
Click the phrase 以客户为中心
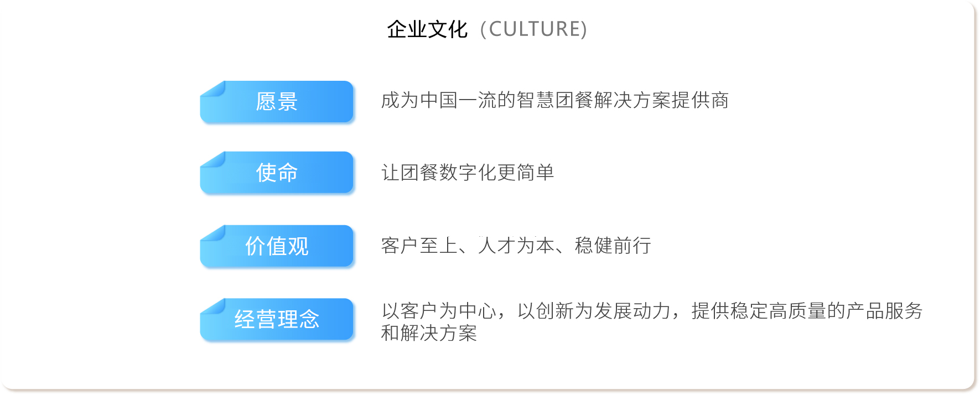[x=439, y=311]
